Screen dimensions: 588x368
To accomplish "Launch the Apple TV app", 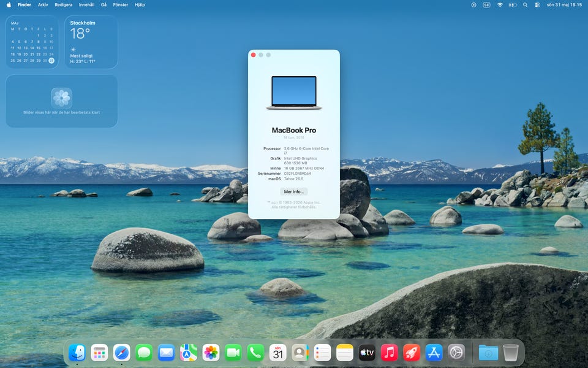I will pyautogui.click(x=367, y=353).
